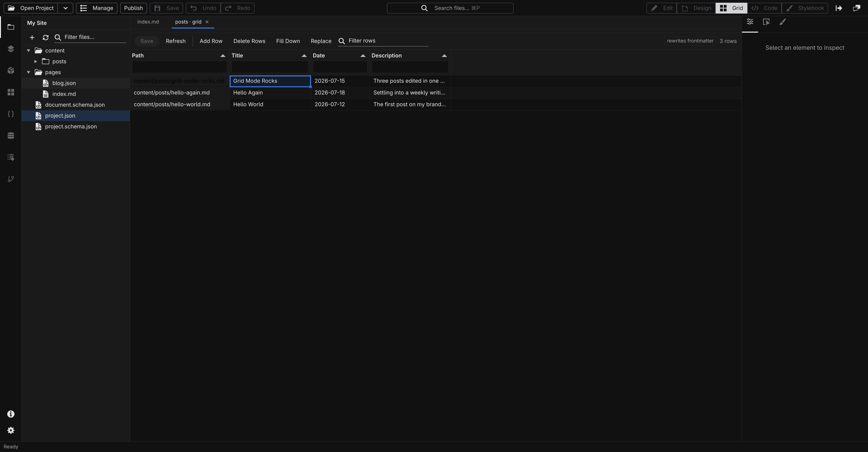Select the Hello Again title cell
The image size is (868, 452).
[x=270, y=93]
